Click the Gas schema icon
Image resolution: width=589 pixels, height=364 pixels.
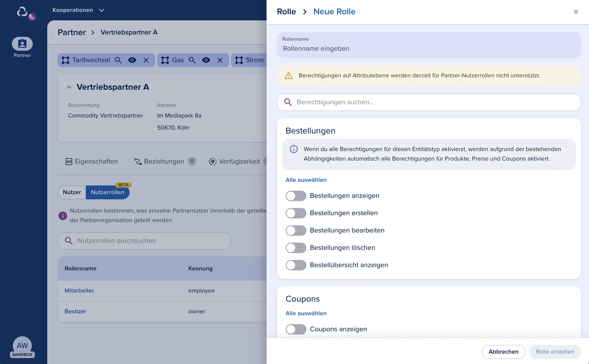pos(165,60)
